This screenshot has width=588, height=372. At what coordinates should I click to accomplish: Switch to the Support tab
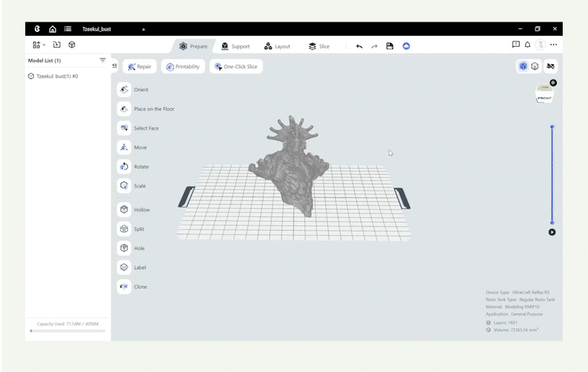235,46
